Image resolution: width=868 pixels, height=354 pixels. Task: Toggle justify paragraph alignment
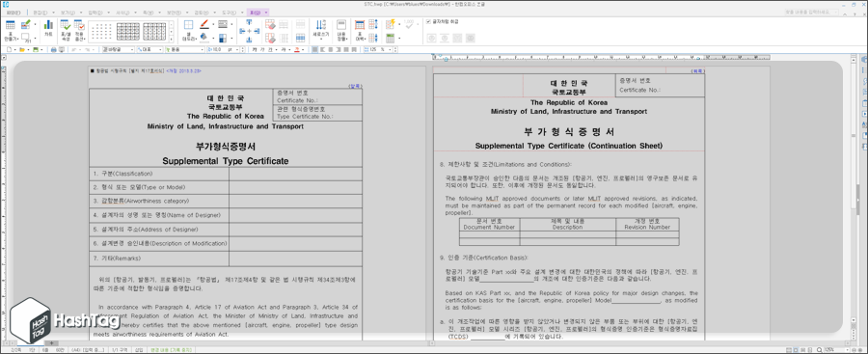pos(314,50)
